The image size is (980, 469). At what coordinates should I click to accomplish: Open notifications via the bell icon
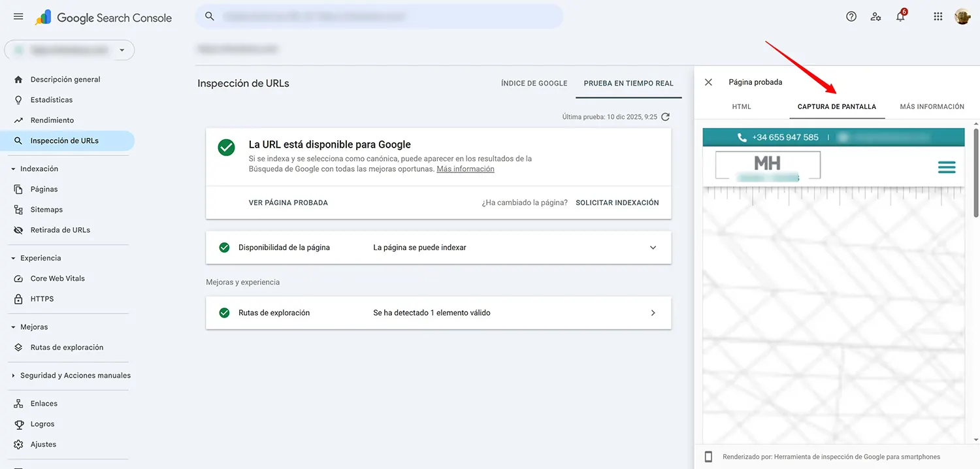tap(900, 16)
